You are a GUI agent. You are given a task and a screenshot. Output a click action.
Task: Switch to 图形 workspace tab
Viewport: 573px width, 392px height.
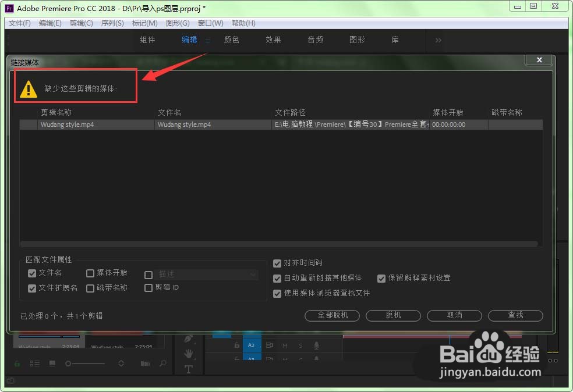point(357,40)
